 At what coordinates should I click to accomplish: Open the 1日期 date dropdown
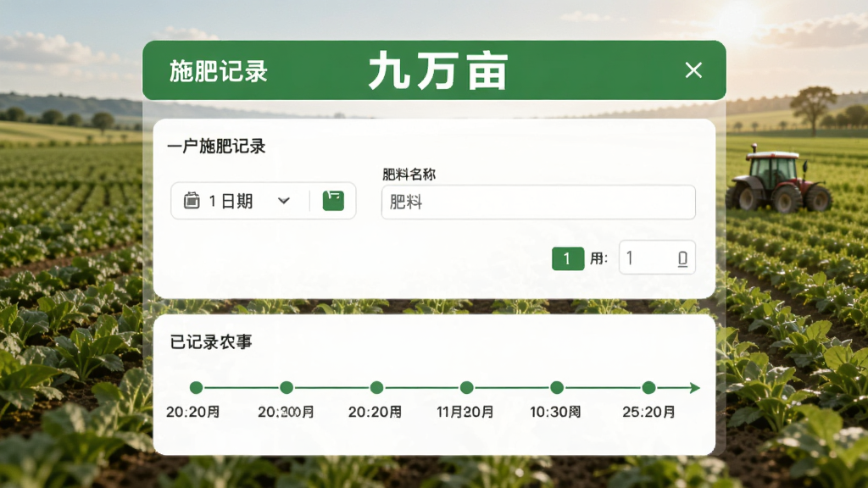coord(284,201)
